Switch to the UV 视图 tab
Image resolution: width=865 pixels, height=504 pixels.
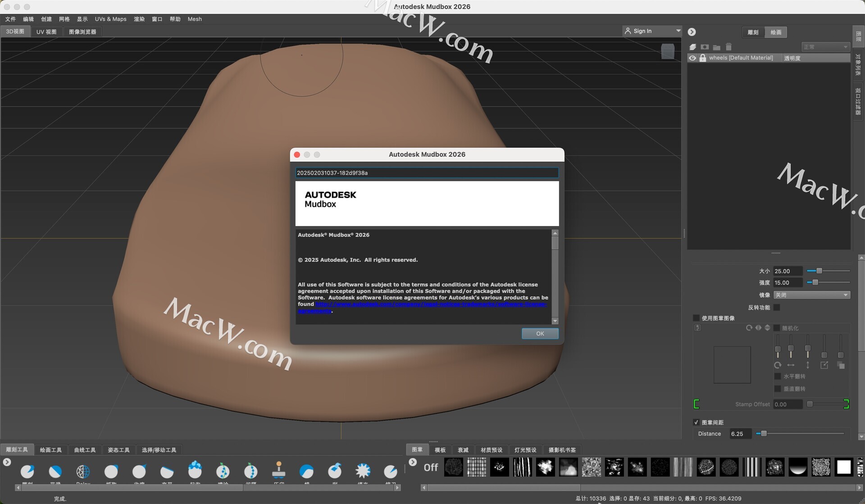(x=46, y=32)
